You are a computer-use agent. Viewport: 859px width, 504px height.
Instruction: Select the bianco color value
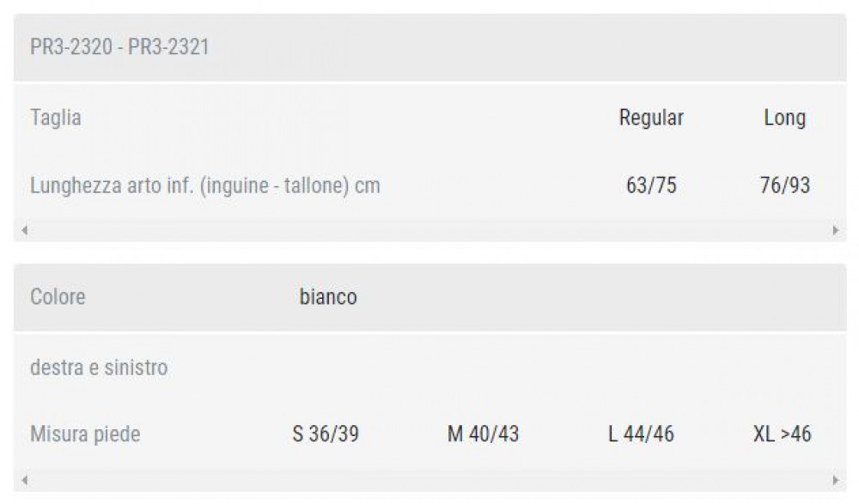click(x=328, y=297)
